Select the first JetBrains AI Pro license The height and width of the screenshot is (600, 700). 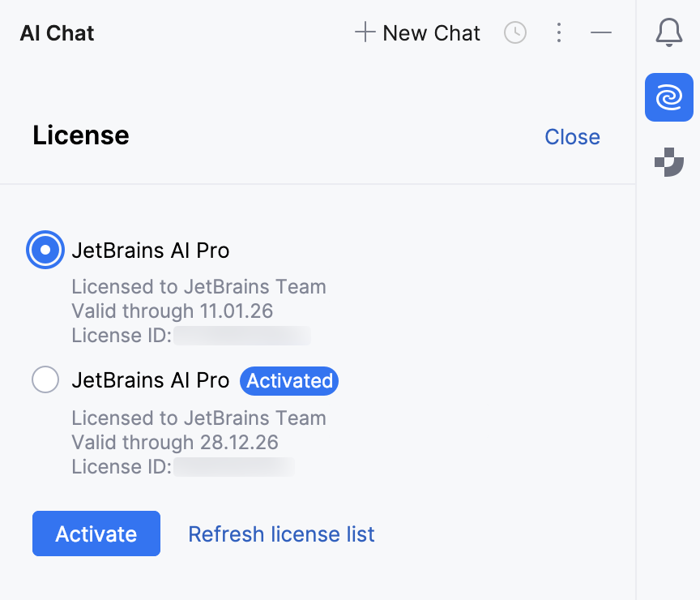point(45,250)
